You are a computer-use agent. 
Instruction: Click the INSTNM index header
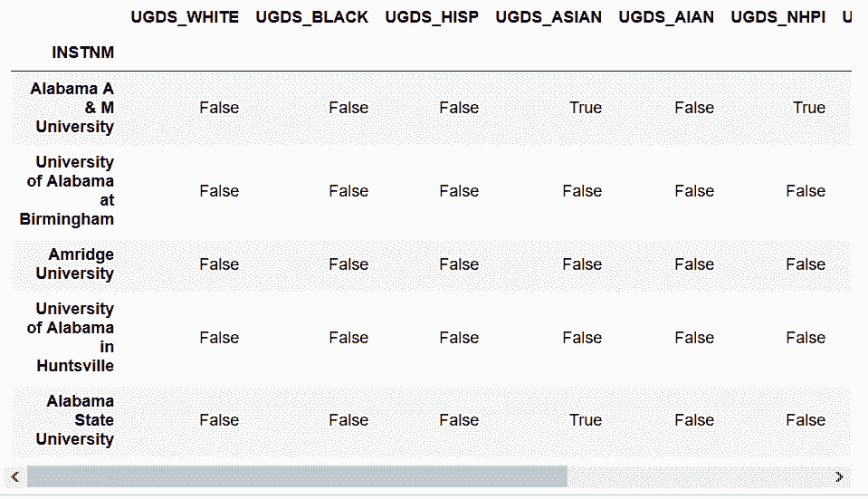tap(83, 53)
